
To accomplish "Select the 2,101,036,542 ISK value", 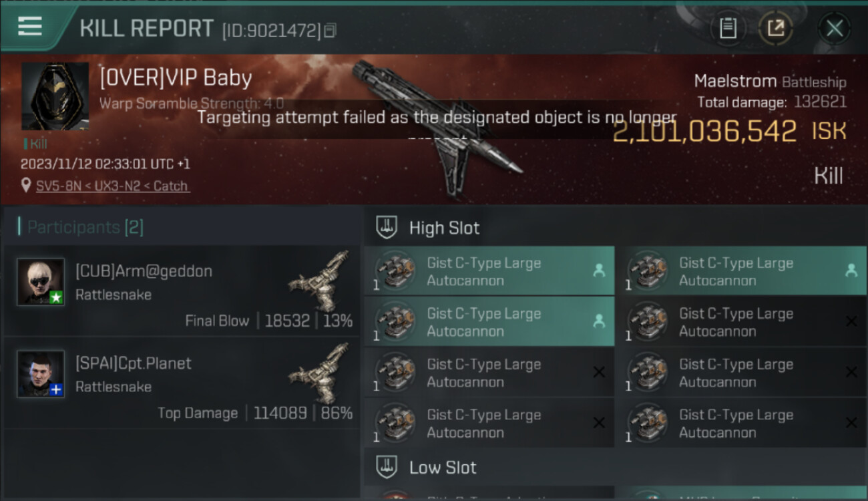I will tap(704, 132).
